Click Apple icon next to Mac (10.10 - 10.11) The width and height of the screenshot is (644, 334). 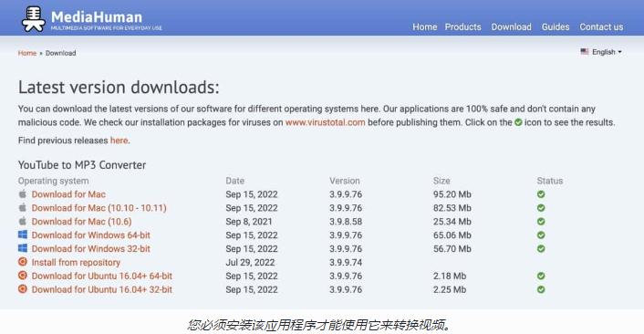coord(23,207)
